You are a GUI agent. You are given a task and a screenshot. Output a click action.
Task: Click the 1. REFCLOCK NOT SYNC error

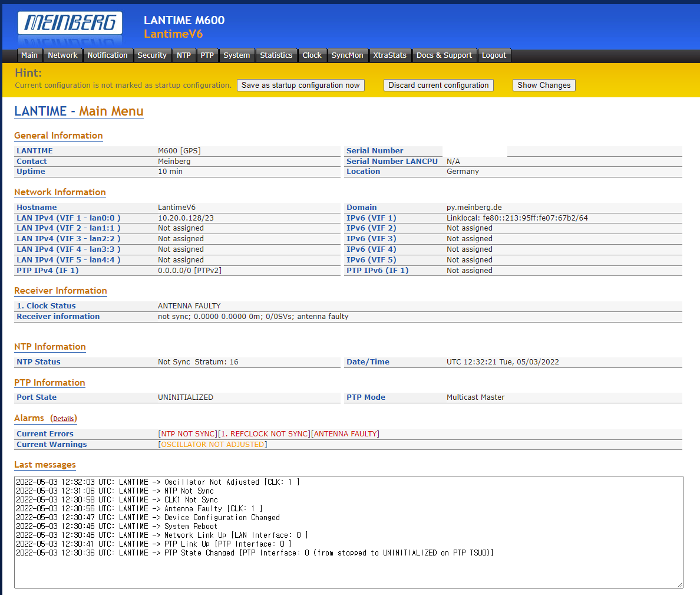pos(265,434)
